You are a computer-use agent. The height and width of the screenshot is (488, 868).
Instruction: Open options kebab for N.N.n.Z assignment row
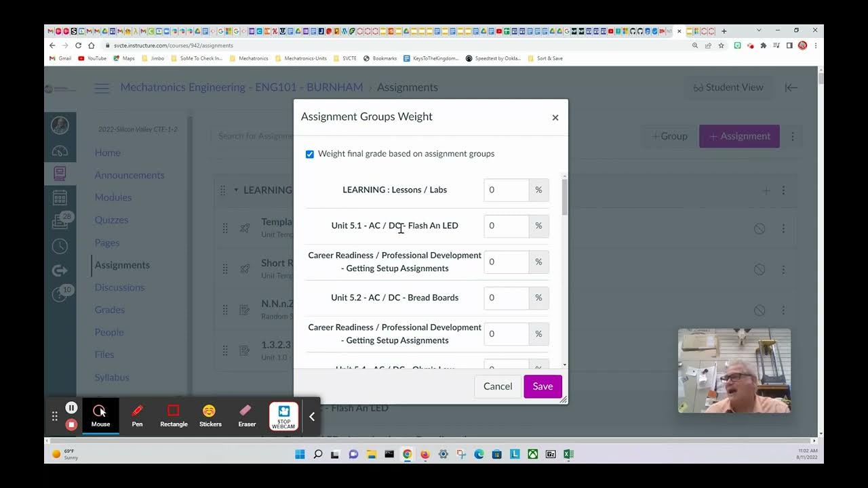(783, 310)
